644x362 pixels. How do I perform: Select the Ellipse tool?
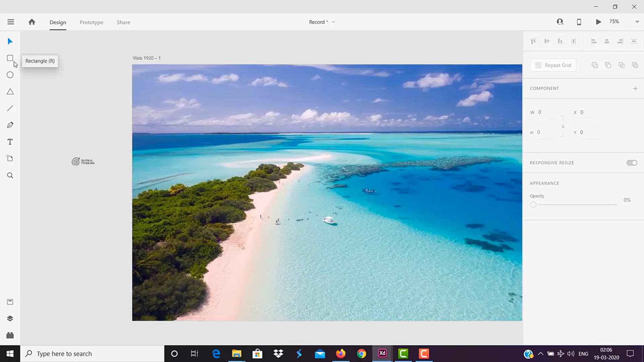10,75
